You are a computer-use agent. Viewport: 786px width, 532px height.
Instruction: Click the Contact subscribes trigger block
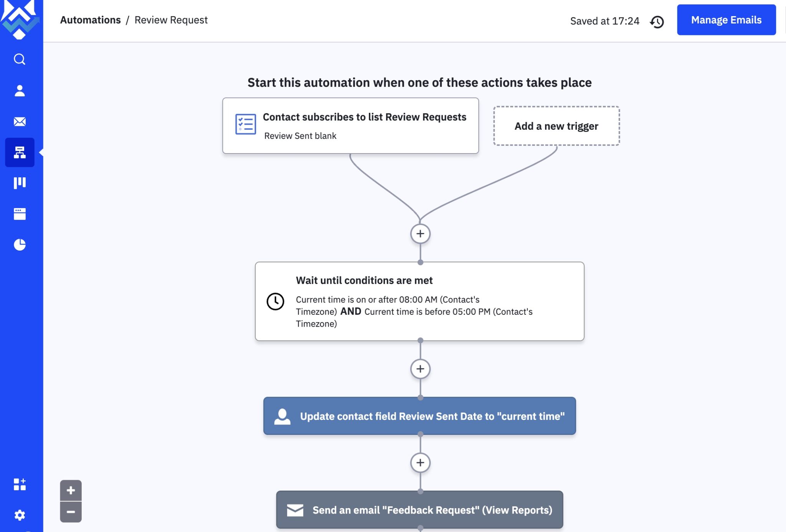(350, 125)
